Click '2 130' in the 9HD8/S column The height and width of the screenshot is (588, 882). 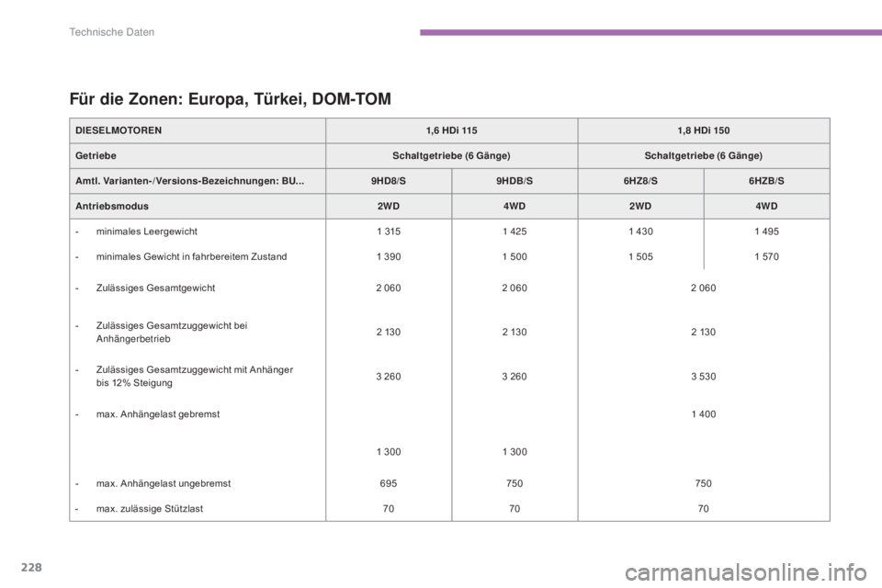389,332
